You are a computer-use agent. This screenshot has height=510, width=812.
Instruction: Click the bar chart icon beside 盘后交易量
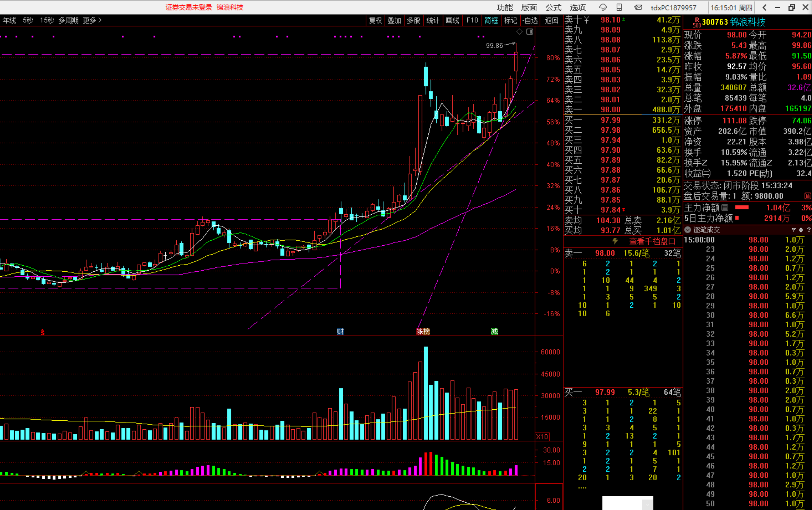807,196
